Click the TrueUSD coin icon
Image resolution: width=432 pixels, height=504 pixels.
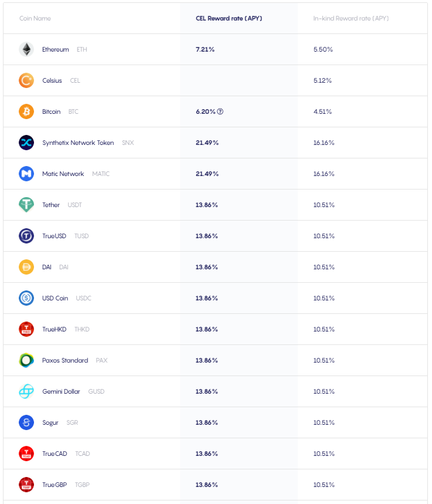26,236
